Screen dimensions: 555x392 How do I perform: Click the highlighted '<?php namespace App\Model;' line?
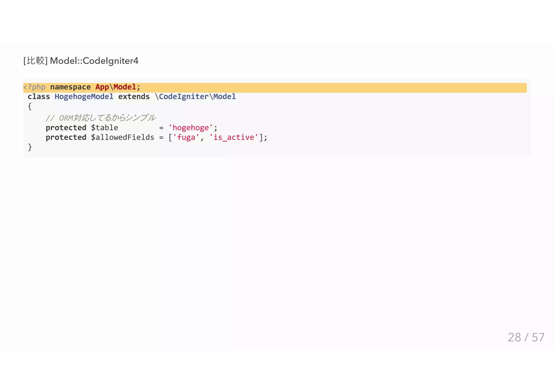point(275,88)
